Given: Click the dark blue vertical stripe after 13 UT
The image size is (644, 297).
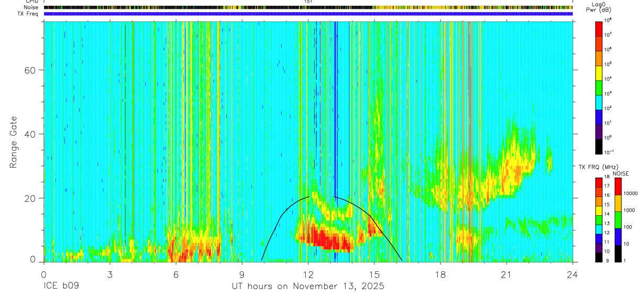Looking at the screenshot, I should tap(335, 141).
